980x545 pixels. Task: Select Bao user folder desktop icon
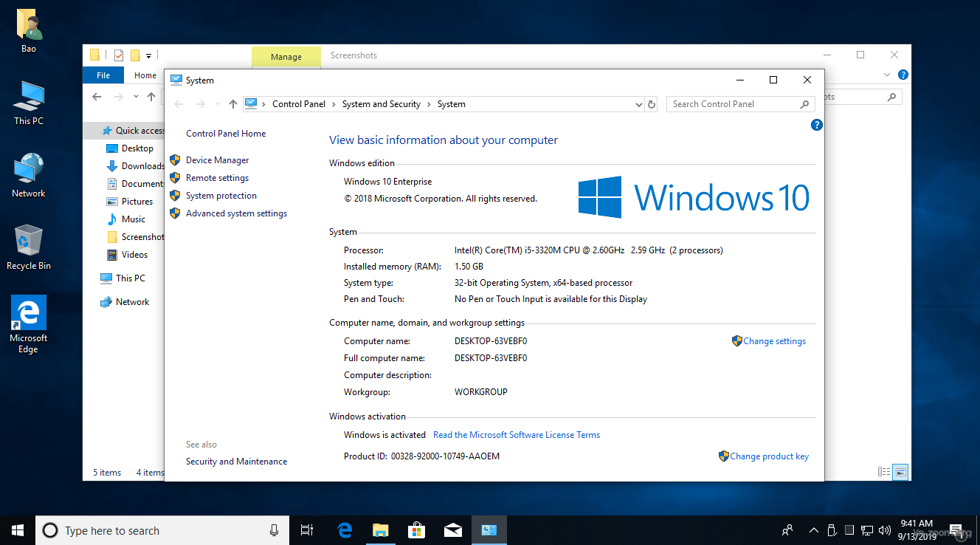point(29,31)
